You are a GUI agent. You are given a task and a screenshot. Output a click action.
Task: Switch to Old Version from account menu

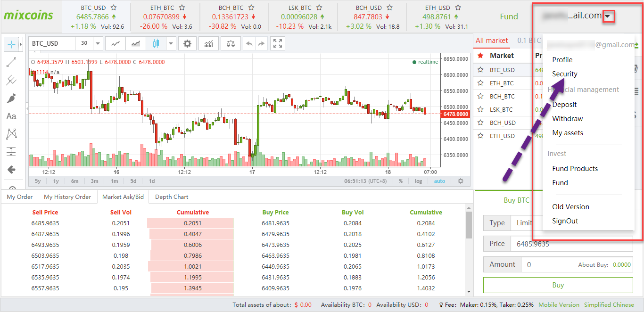point(571,207)
